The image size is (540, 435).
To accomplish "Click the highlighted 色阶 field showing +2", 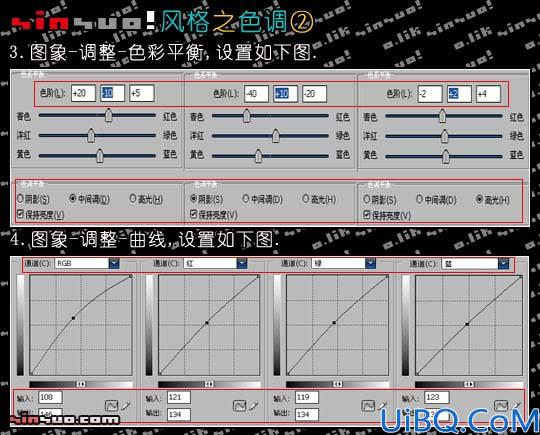I will [x=459, y=94].
